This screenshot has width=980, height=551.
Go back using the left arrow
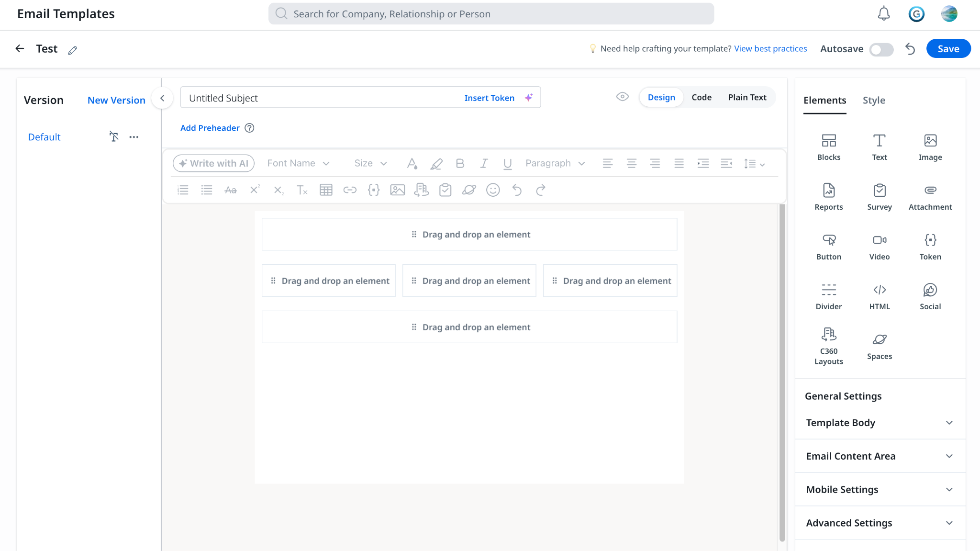point(20,48)
